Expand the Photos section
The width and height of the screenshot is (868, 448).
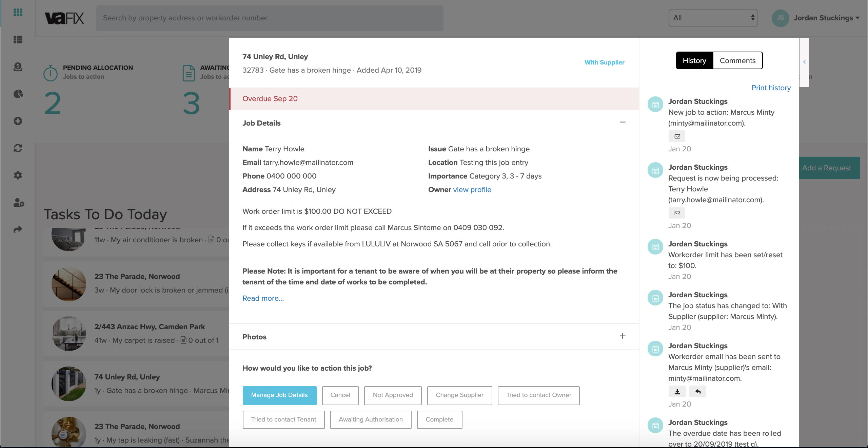click(623, 336)
